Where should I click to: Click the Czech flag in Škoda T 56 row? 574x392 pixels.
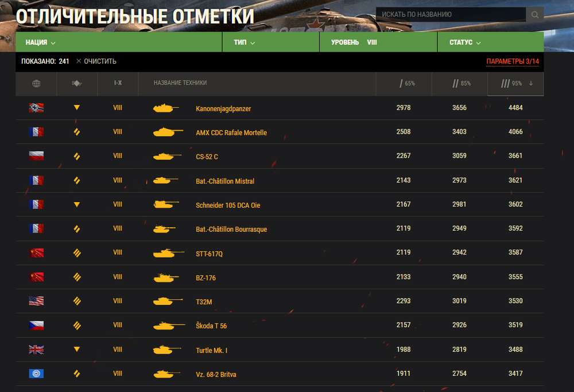point(36,325)
